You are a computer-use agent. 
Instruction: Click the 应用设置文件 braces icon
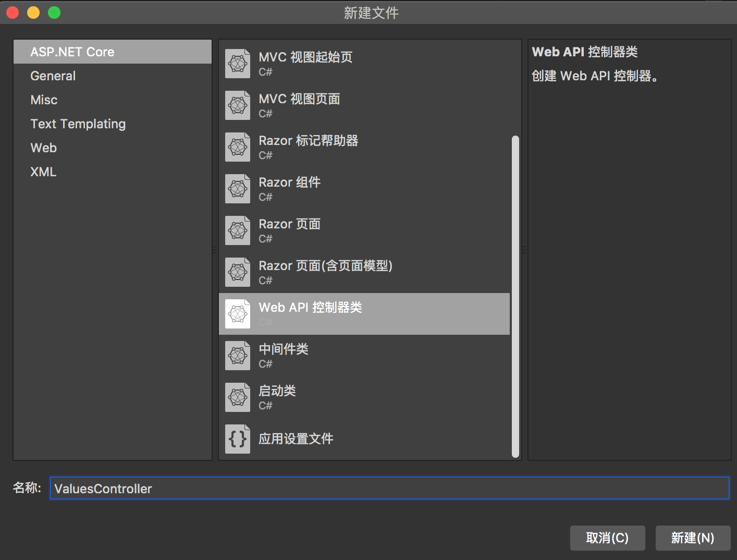[x=238, y=439]
